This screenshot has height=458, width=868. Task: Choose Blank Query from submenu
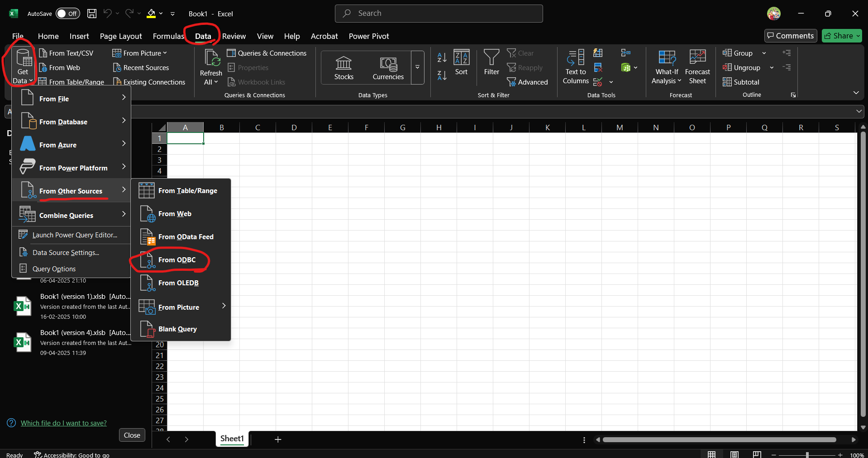pos(177,329)
